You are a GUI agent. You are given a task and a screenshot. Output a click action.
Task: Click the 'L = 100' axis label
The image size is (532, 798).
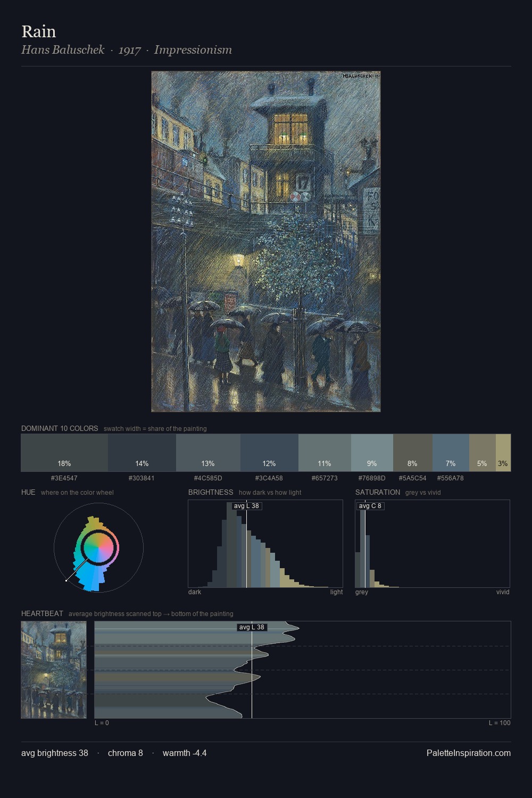pos(500,723)
